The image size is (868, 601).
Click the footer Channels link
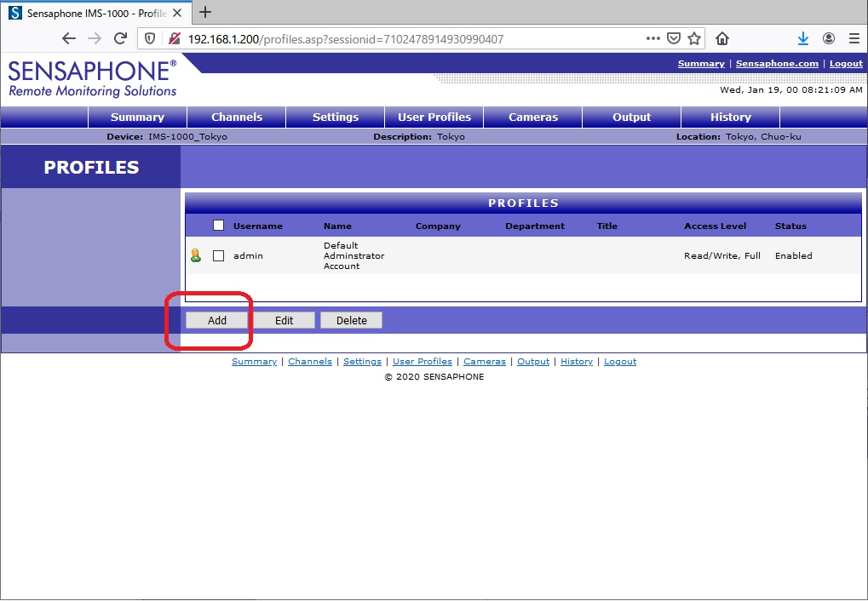(310, 362)
